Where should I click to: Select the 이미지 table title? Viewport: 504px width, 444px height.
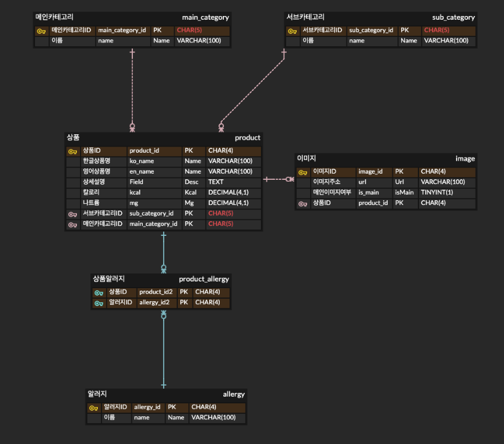(306, 158)
